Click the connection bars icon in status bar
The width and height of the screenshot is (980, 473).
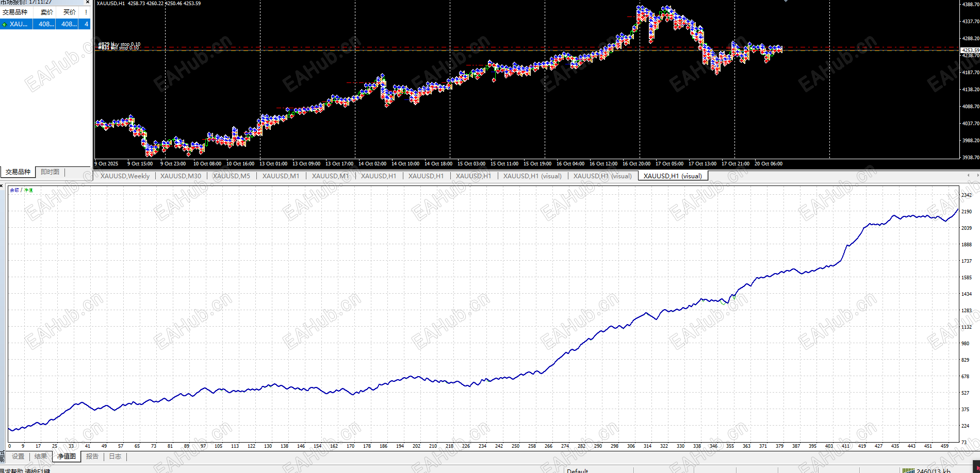908,470
